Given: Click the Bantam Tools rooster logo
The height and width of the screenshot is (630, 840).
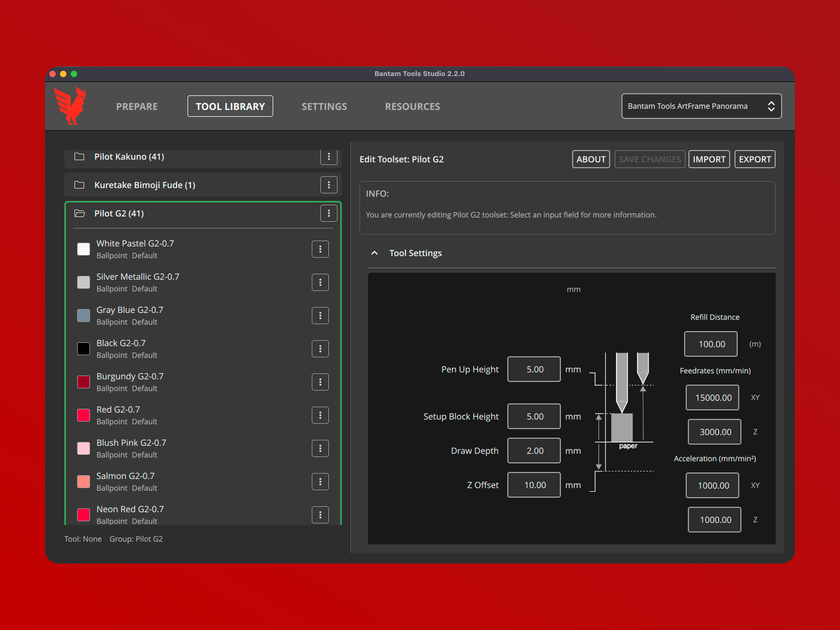Looking at the screenshot, I should coord(70,106).
